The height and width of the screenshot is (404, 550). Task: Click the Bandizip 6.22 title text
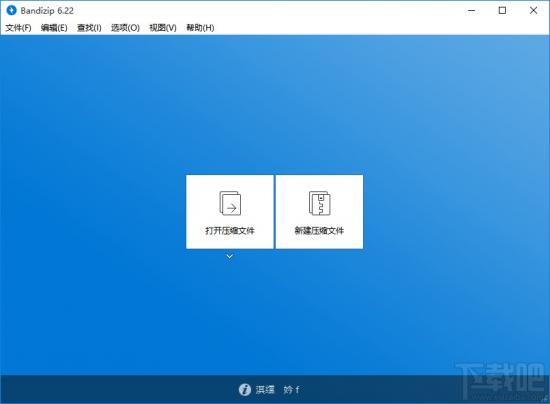point(47,11)
